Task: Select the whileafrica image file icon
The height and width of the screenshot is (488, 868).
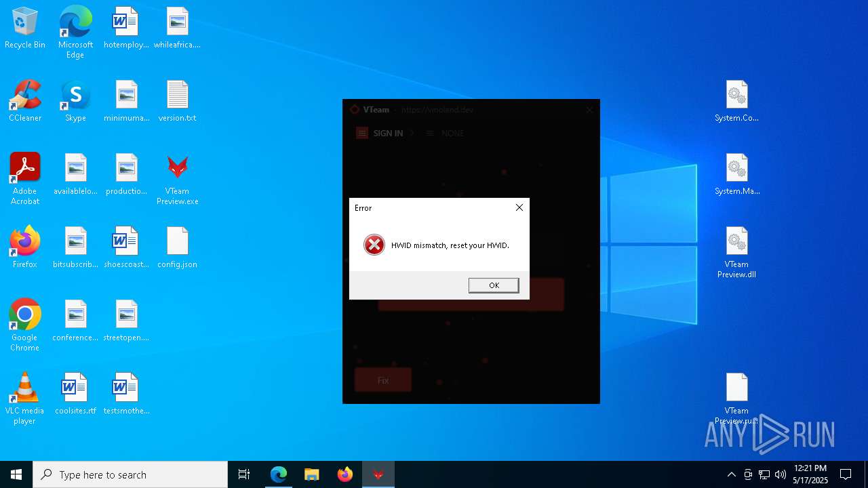Action: pos(177,28)
